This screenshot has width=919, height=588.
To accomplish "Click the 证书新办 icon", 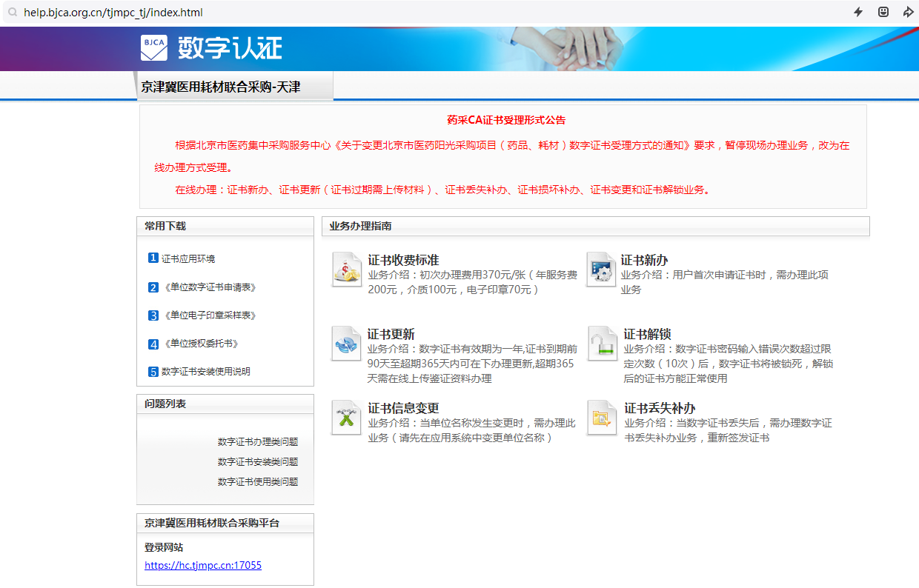I will 600,270.
